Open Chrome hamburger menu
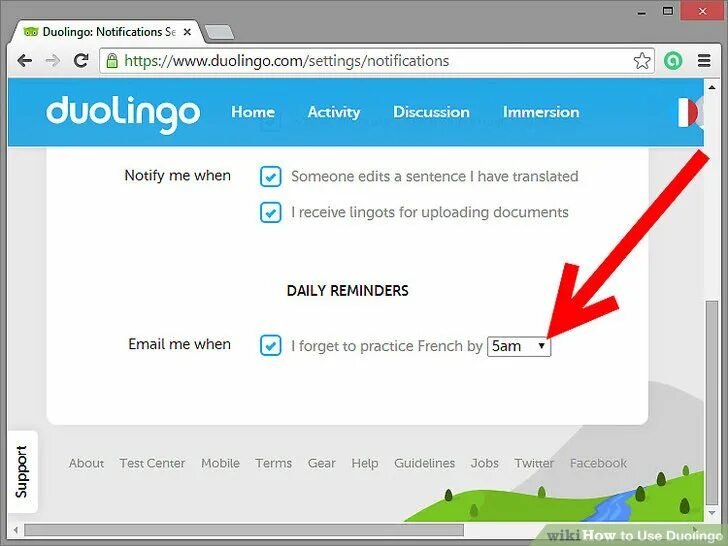This screenshot has width=728, height=546. [x=704, y=61]
